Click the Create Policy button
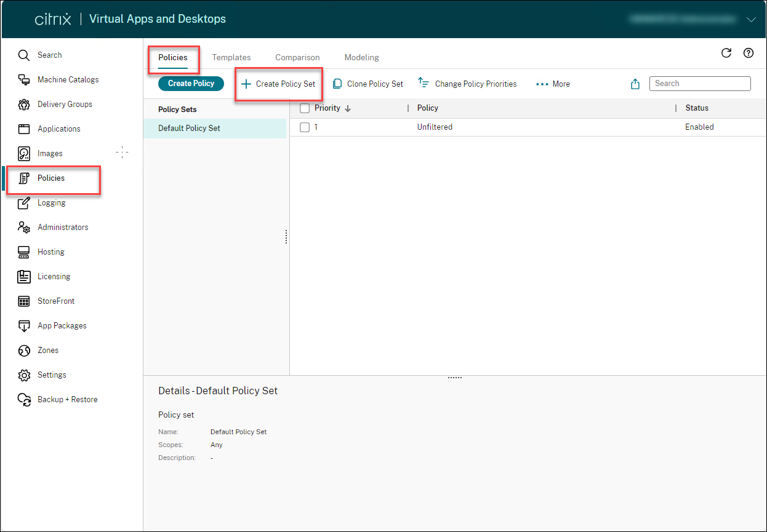Image resolution: width=767 pixels, height=532 pixels. 191,83
